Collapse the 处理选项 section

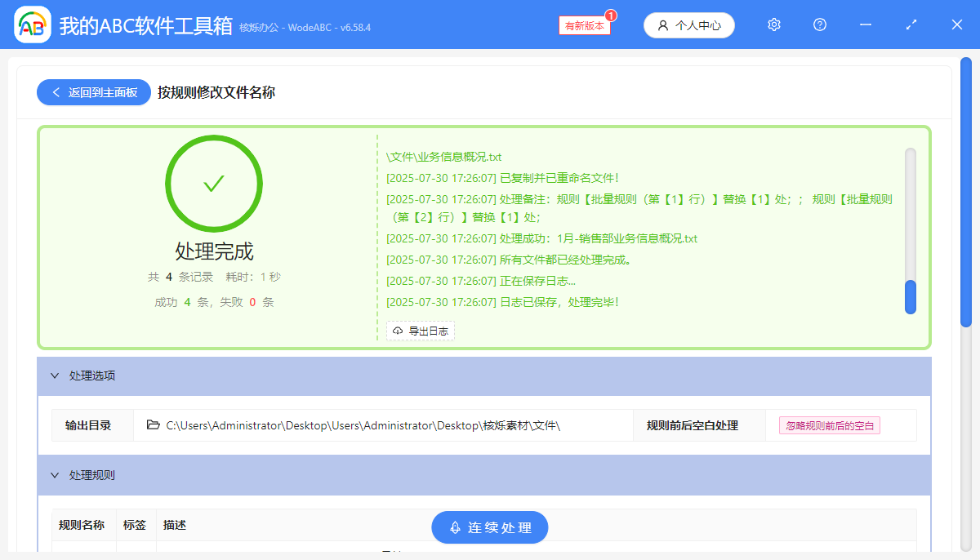pos(55,376)
